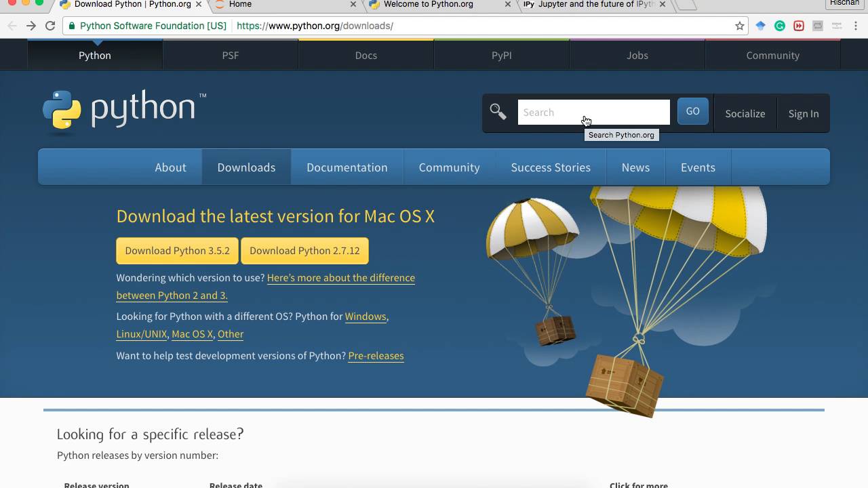868x488 pixels.
Task: Click 'Download the latest version for Mac OS X' heading
Action: pyautogui.click(x=275, y=216)
